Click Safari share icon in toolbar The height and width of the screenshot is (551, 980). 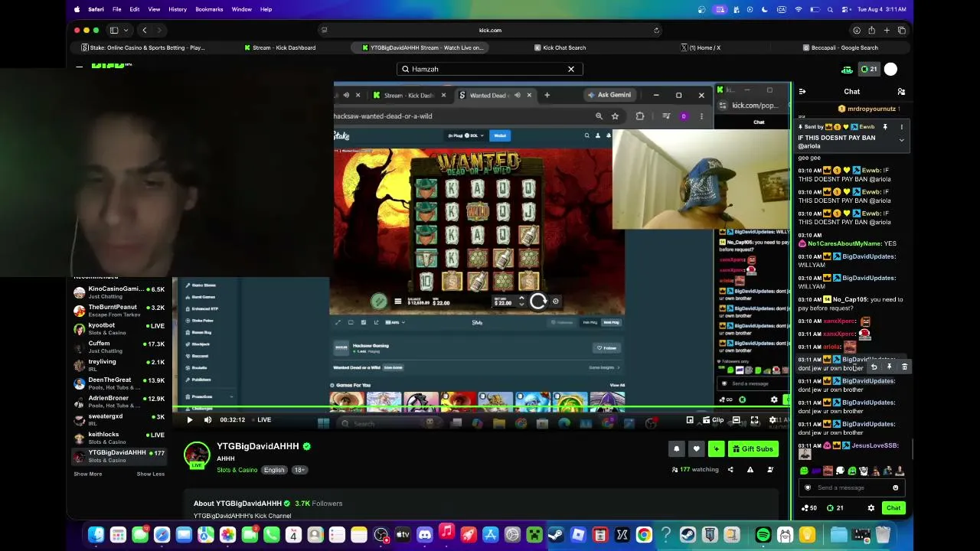tap(871, 30)
